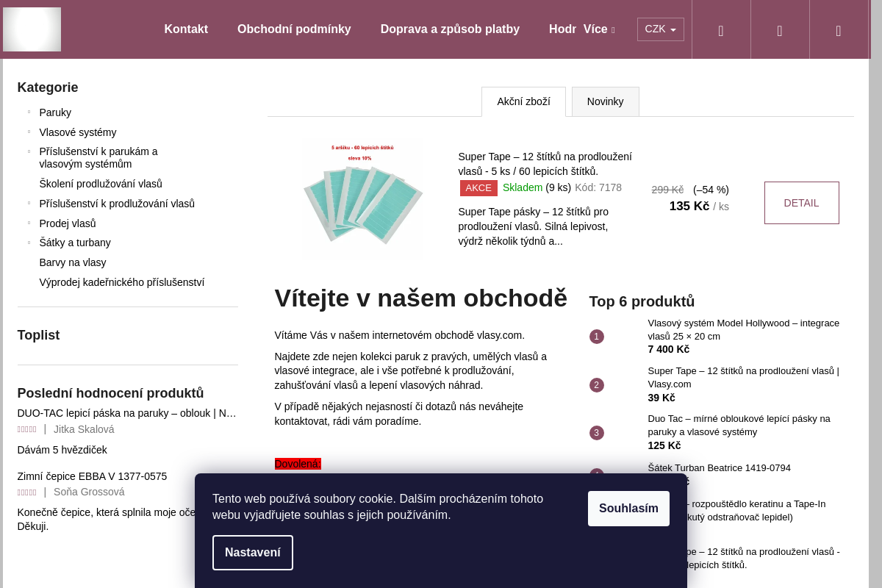Click the Toplist heading in sidebar
The width and height of the screenshot is (882, 588).
(38, 335)
